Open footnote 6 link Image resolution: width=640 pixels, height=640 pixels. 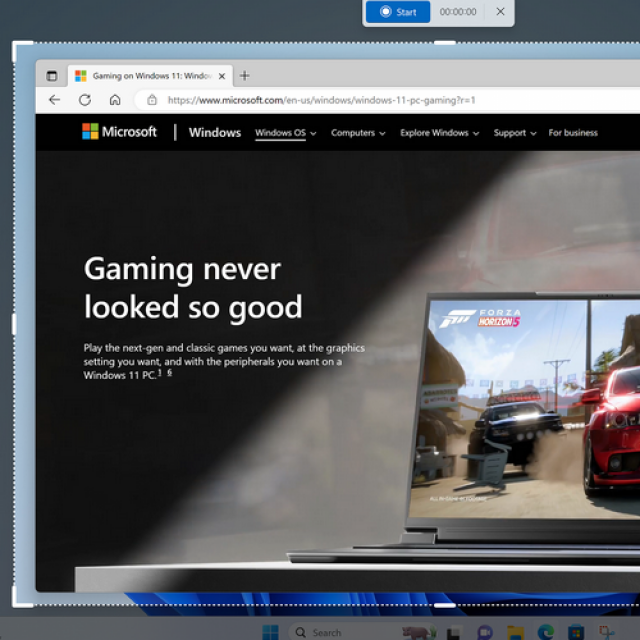pyautogui.click(x=170, y=373)
